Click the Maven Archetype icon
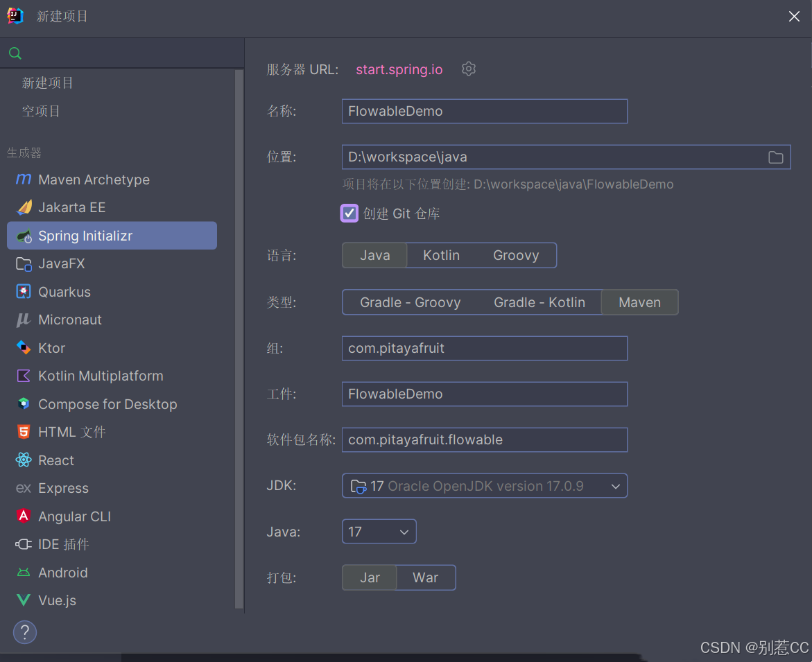Viewport: 812px width, 662px height. pos(24,180)
